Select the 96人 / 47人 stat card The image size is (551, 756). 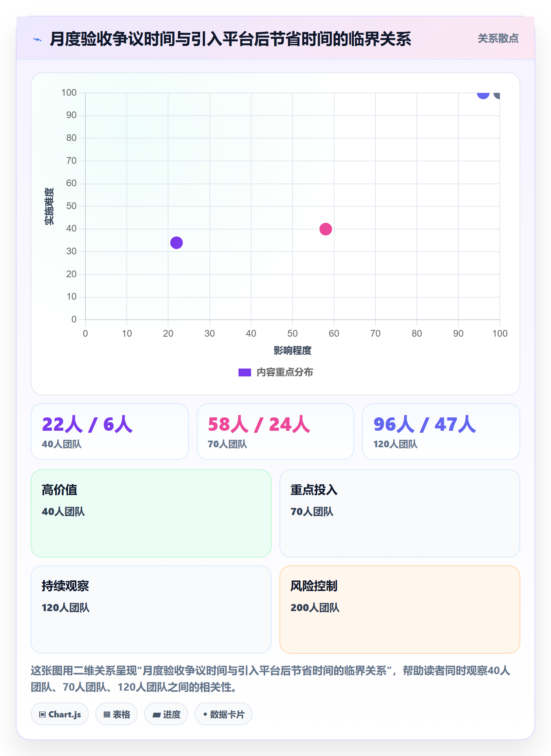441,432
